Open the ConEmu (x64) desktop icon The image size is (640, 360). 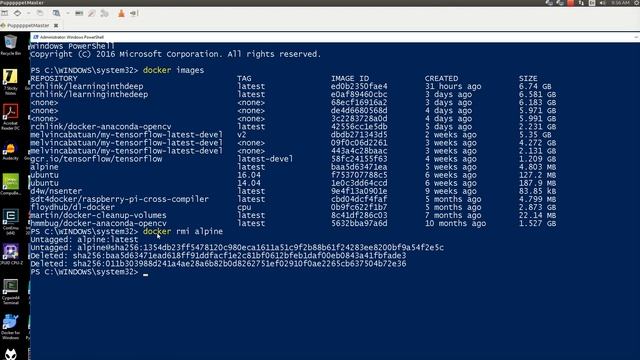pos(11,222)
